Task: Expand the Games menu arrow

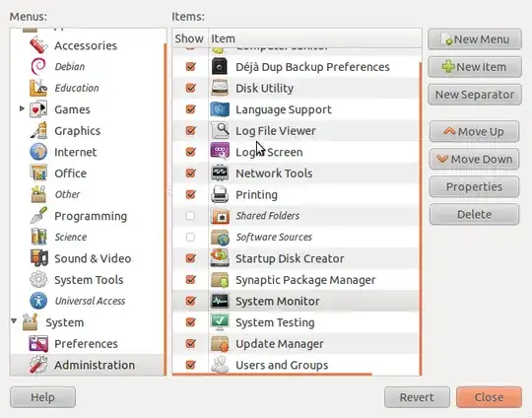Action: (22, 108)
